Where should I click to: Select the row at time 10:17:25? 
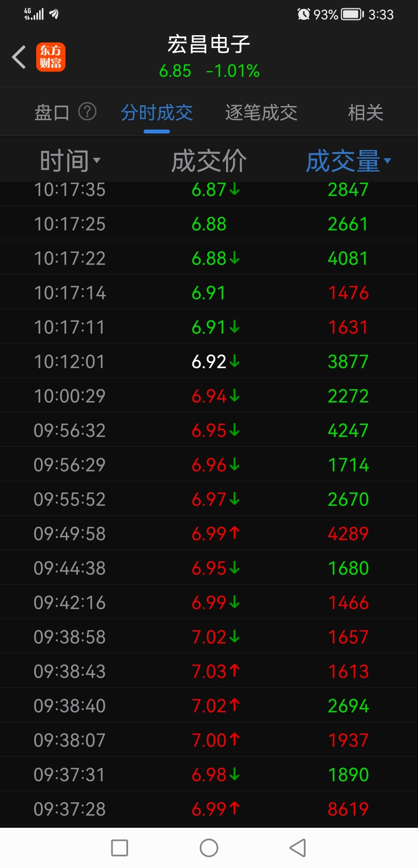click(x=209, y=224)
